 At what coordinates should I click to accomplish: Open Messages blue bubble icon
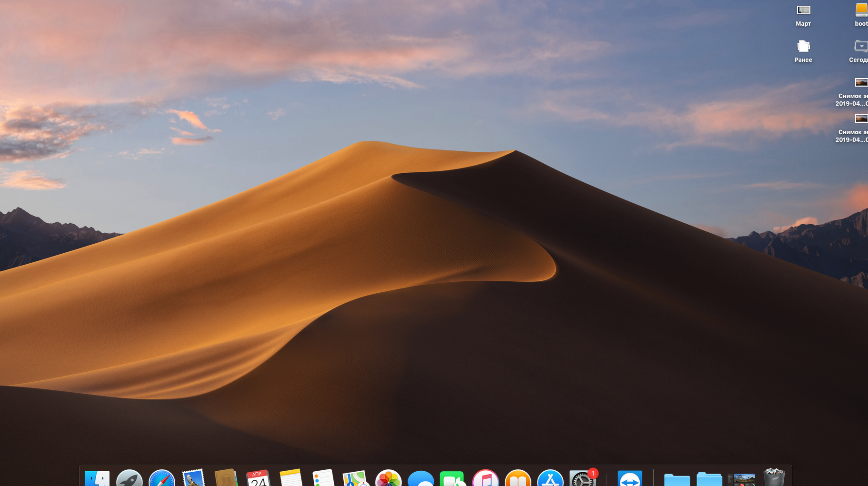click(x=421, y=478)
